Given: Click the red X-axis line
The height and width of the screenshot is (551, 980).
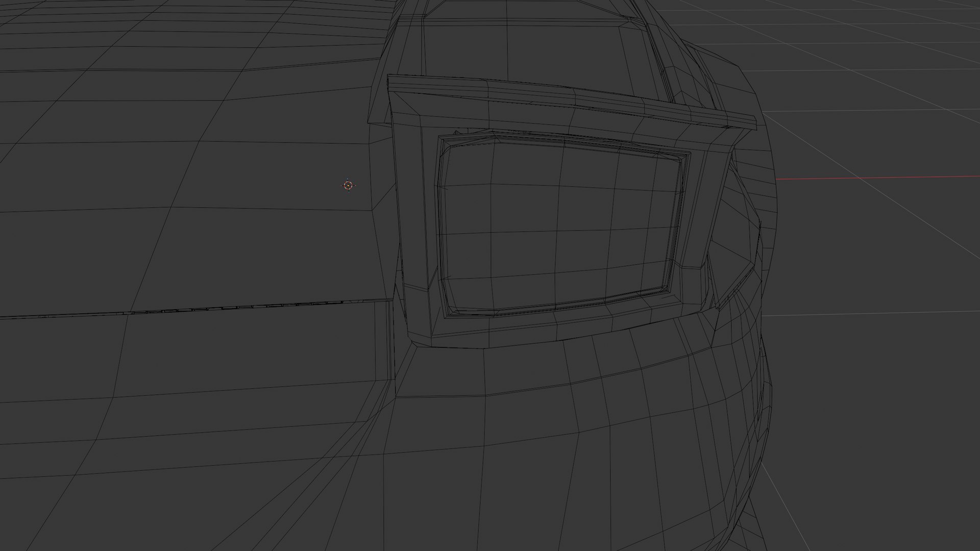Looking at the screenshot, I should click(x=878, y=178).
